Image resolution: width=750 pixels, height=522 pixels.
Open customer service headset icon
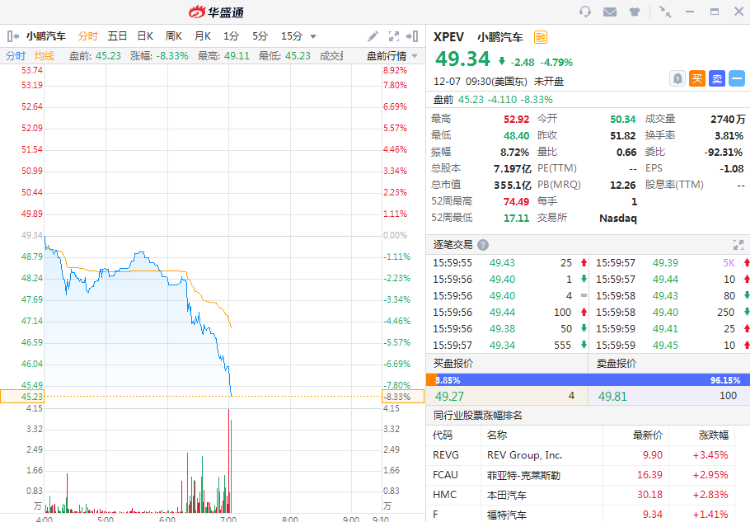pos(585,11)
